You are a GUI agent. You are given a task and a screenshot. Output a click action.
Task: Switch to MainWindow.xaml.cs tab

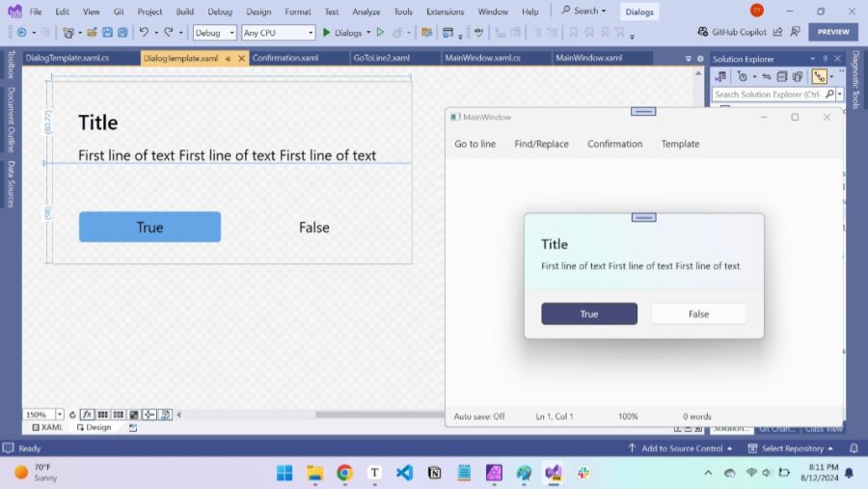pyautogui.click(x=497, y=58)
